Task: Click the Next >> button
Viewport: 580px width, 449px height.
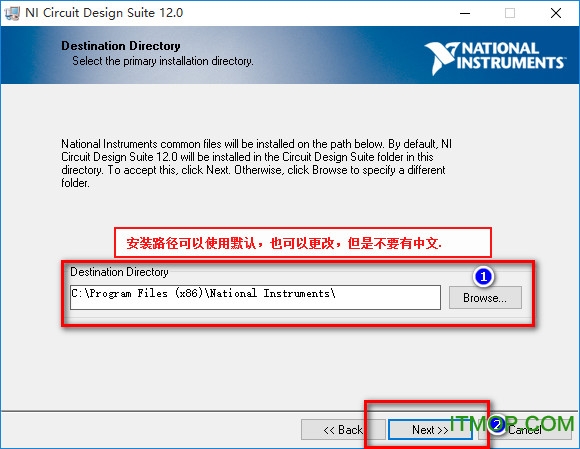Action: click(430, 429)
